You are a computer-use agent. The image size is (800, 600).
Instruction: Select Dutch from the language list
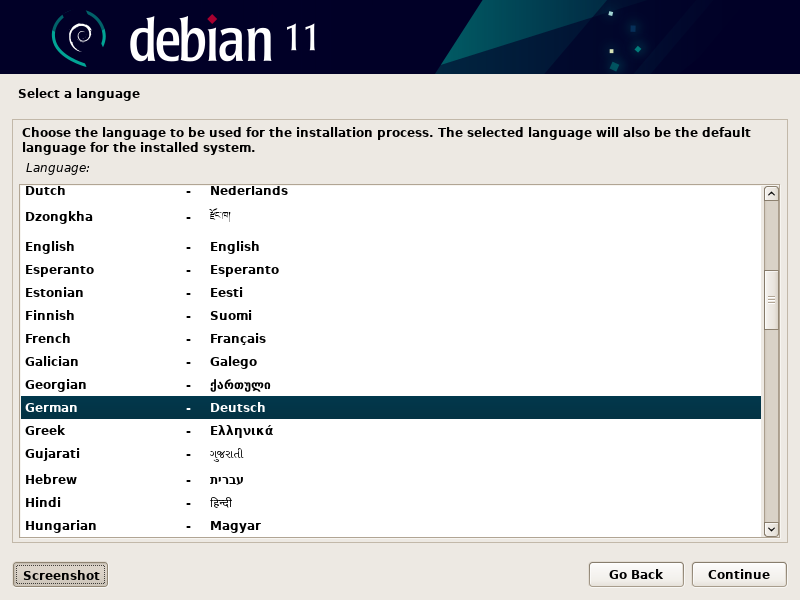point(391,191)
